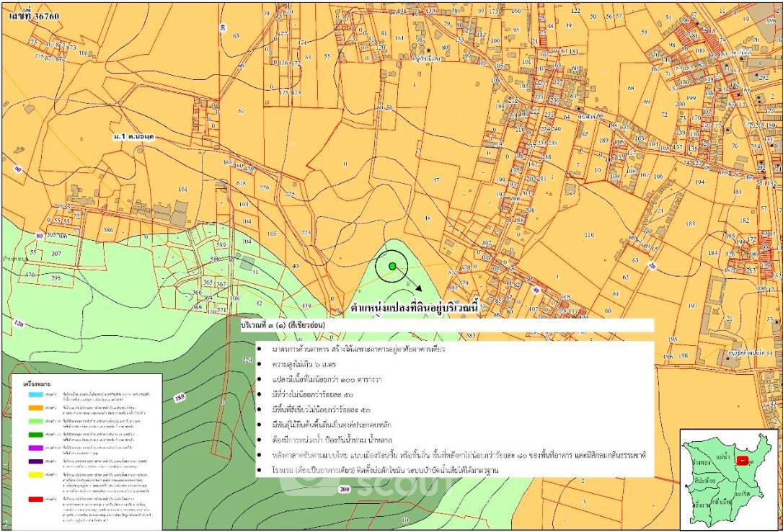Screen dimensions: 783x532
Task: Click the 200 contour elevation label
Action: 344,489
